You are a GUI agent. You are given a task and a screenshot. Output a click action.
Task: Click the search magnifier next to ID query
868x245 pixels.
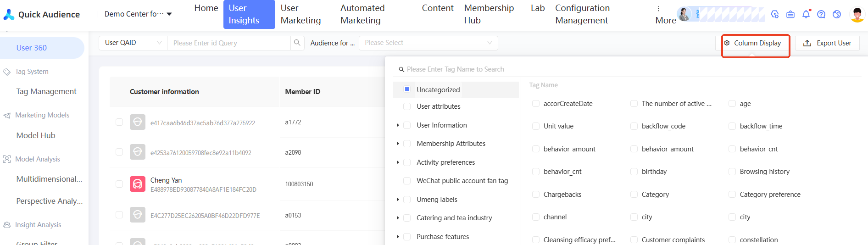pyautogui.click(x=297, y=43)
